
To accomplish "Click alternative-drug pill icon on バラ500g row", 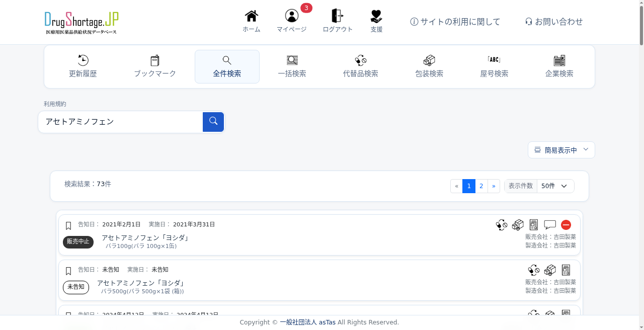I will [x=534, y=270].
